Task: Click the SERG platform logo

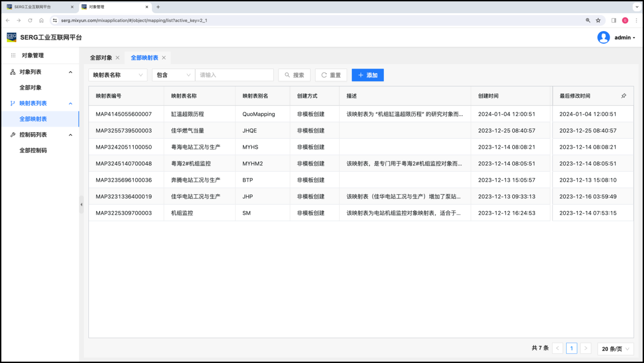Action: pos(12,38)
